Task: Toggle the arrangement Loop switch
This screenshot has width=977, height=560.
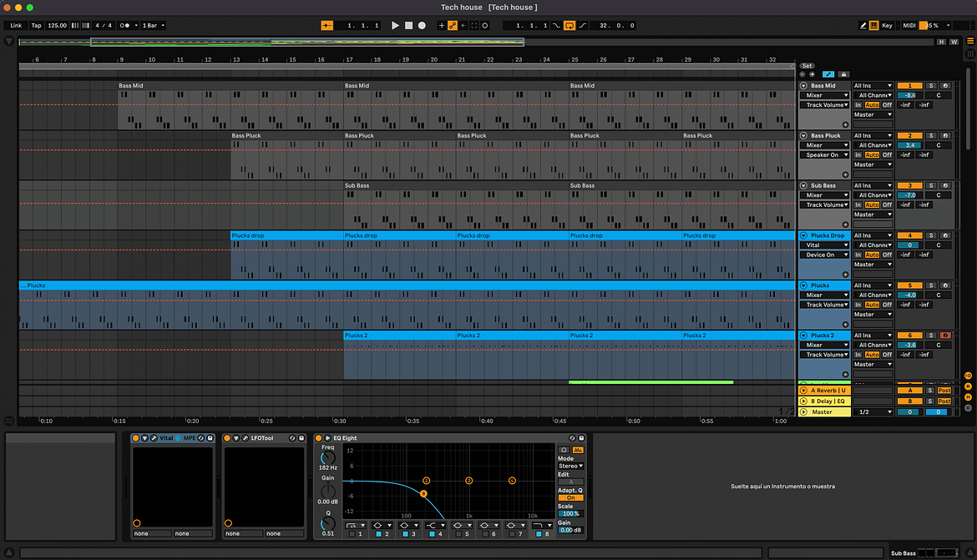Action: tap(569, 26)
